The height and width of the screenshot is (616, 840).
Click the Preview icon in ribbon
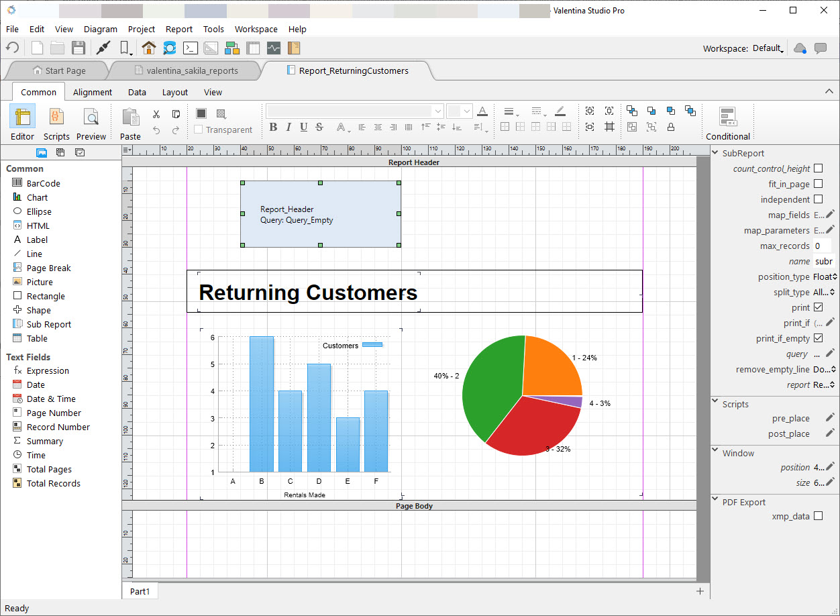tap(91, 117)
